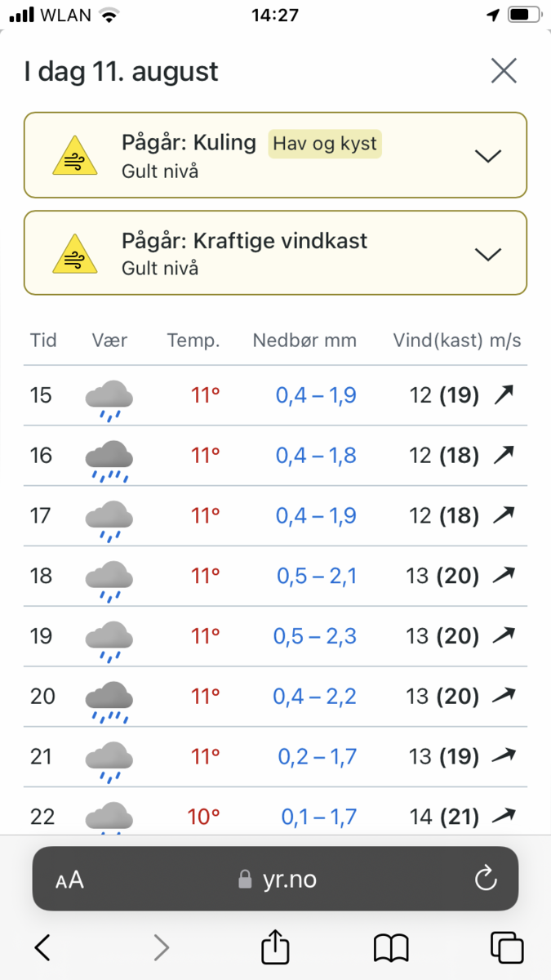The image size is (551, 980).
Task: Tap the heavy rain icon for hour 16
Action: pyautogui.click(x=109, y=458)
